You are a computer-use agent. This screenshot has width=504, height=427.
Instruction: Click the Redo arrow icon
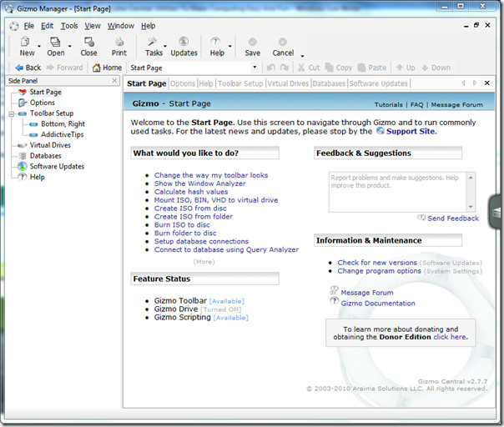(285, 68)
